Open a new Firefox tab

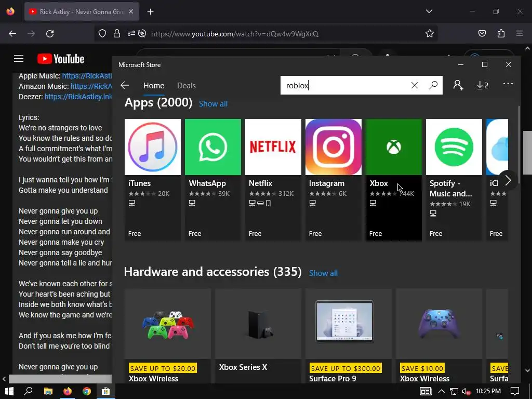click(x=151, y=12)
